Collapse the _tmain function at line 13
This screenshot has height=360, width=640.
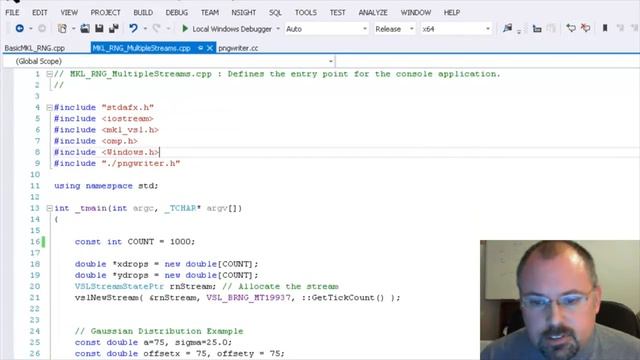click(x=49, y=208)
